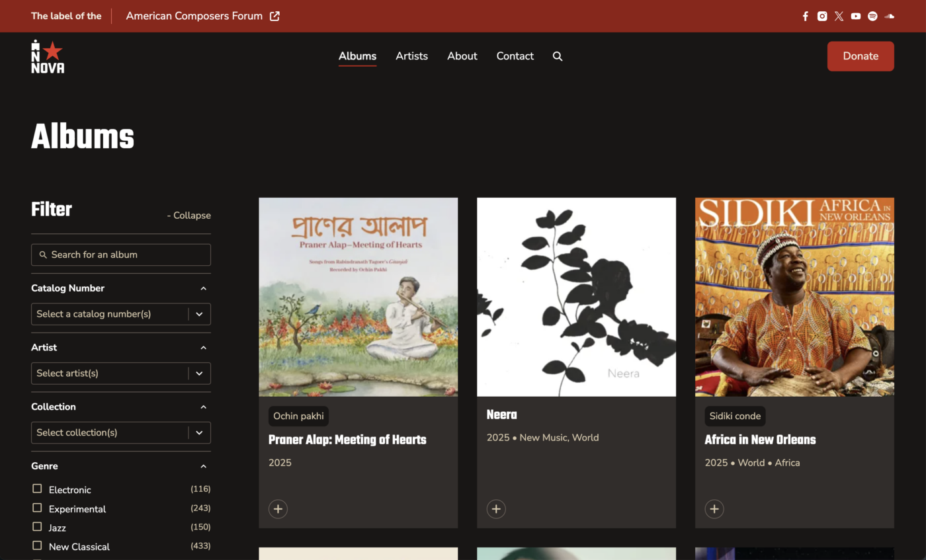Viewport: 926px width, 560px height.
Task: Click the New Classical count (433)
Action: click(200, 546)
